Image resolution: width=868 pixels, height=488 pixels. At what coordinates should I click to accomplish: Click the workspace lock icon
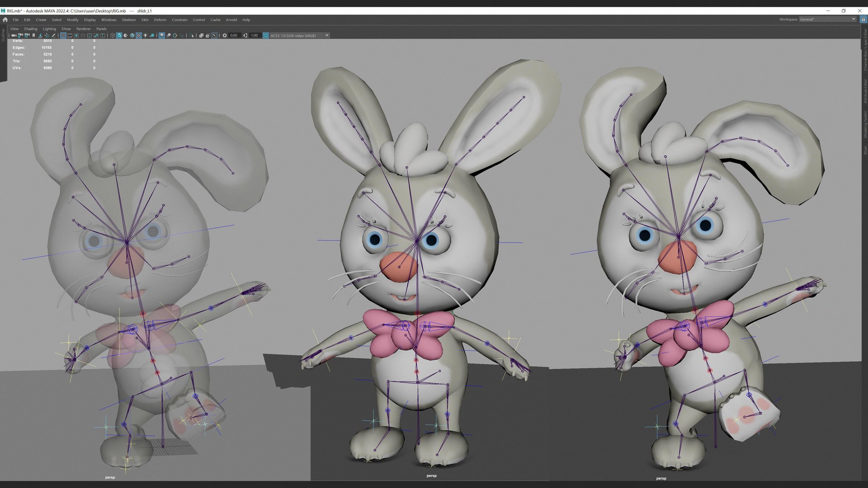pyautogui.click(x=863, y=19)
